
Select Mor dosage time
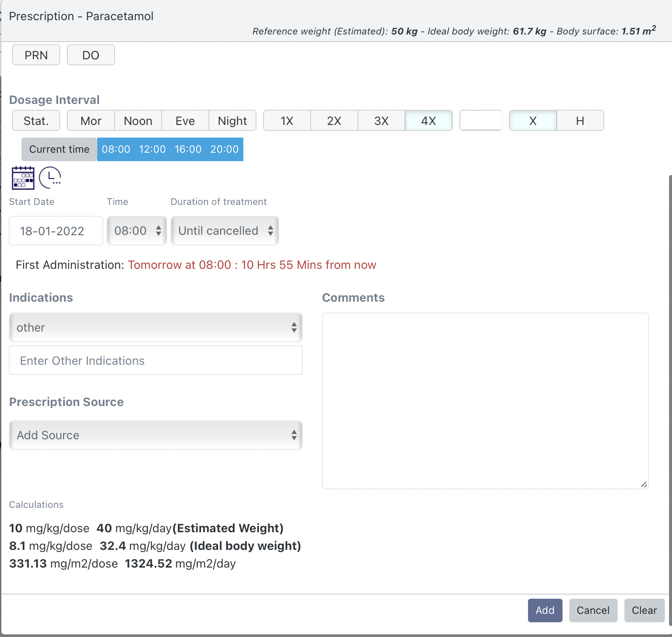91,121
